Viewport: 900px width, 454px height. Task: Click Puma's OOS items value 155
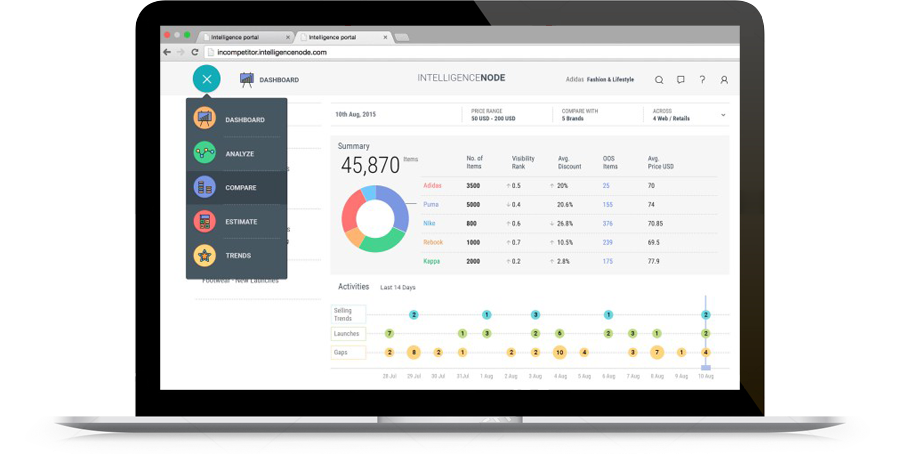(x=607, y=205)
